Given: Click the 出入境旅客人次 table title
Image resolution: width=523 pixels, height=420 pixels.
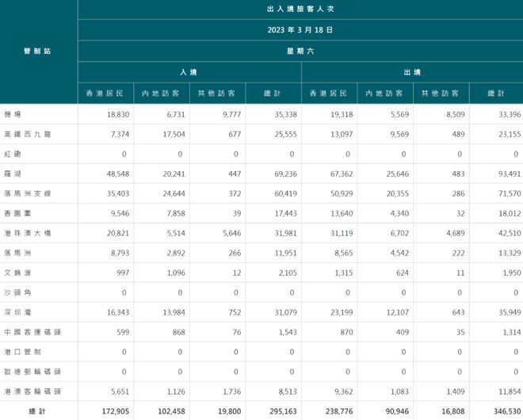Looking at the screenshot, I should (x=300, y=10).
